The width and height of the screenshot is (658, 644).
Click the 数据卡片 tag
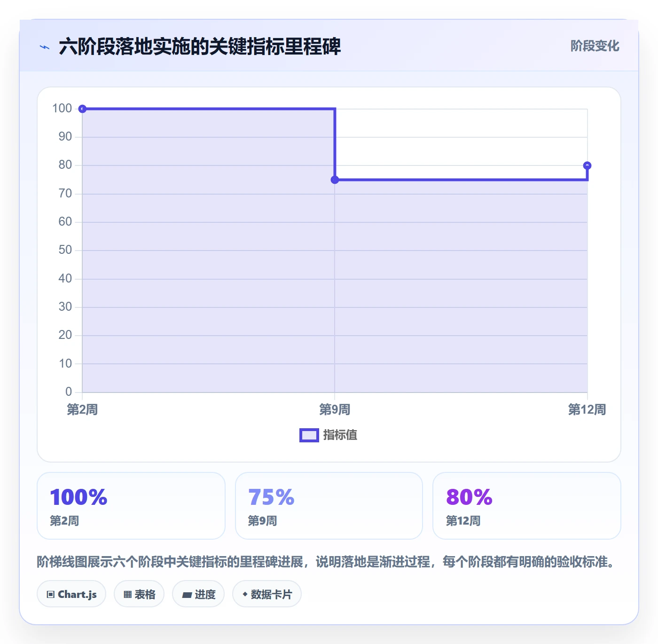(x=267, y=594)
